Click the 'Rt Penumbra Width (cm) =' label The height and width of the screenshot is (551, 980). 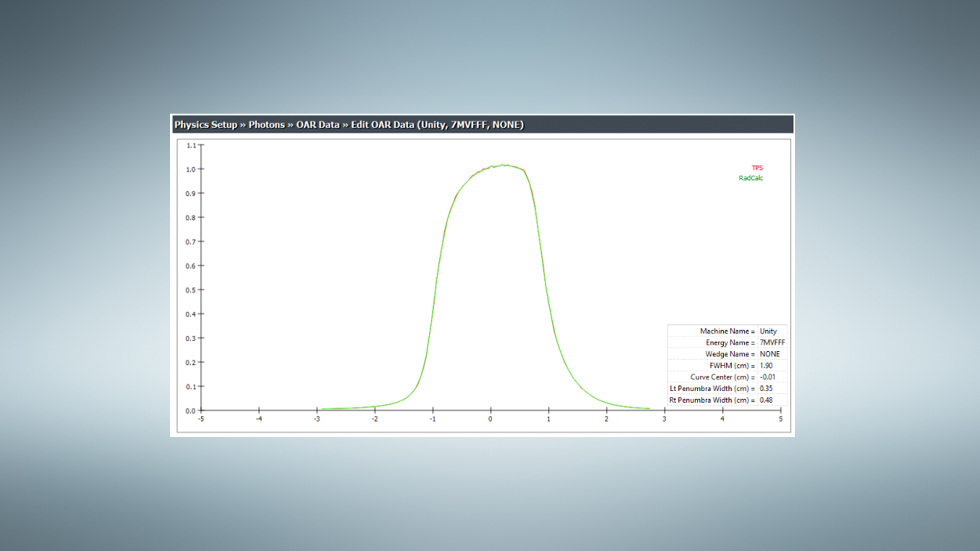(712, 400)
